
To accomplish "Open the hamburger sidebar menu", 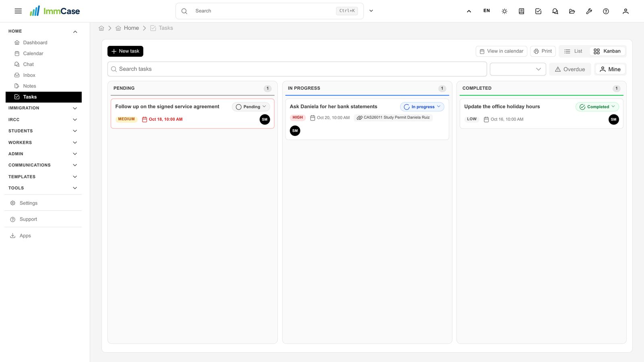I will point(18,11).
